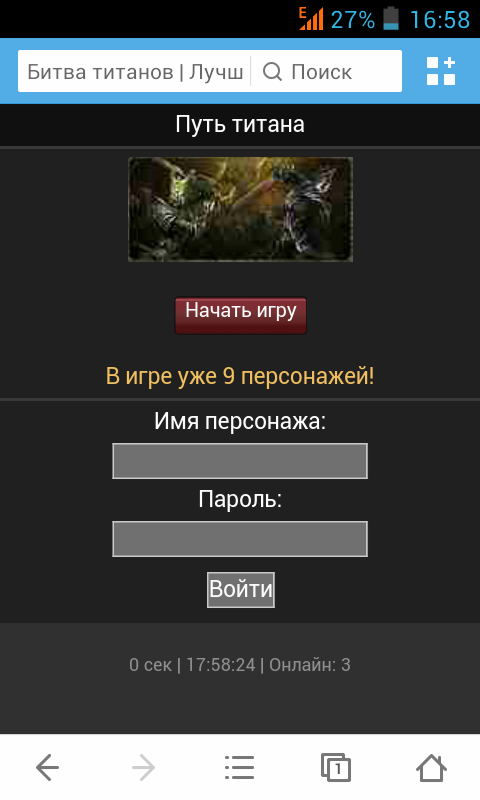Open the browser menu list icon
This screenshot has height=800, width=480.
click(x=239, y=767)
